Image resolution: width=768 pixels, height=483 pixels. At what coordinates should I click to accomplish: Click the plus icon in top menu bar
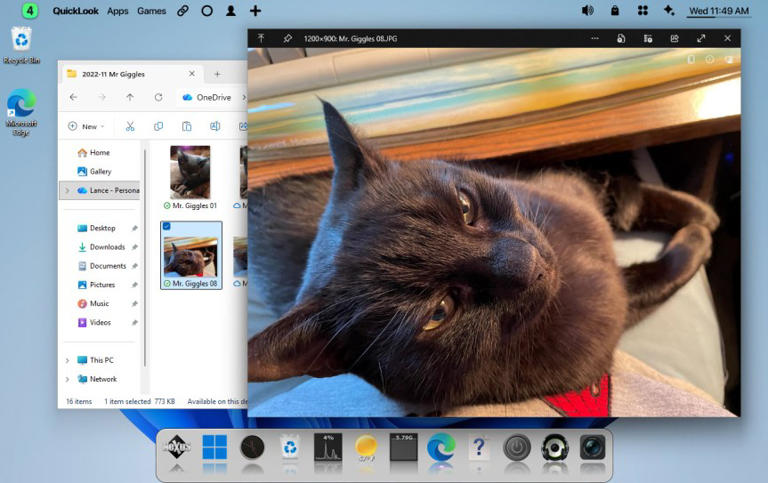255,10
